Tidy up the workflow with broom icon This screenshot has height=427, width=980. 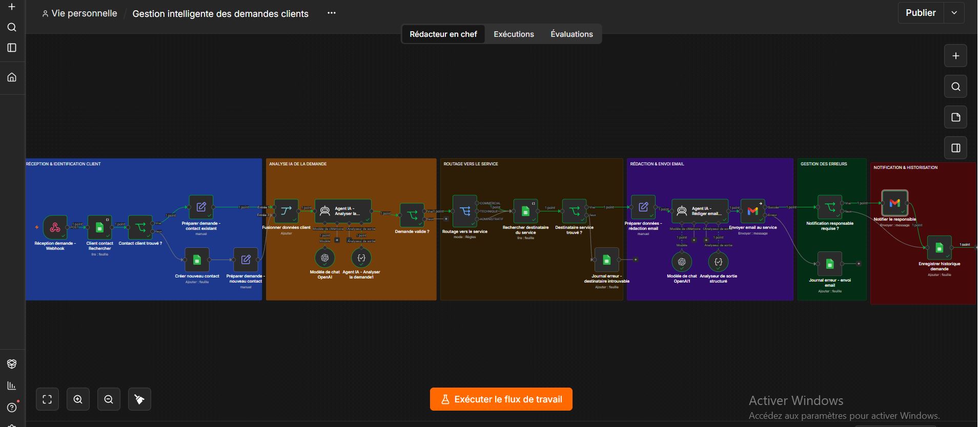click(x=139, y=399)
